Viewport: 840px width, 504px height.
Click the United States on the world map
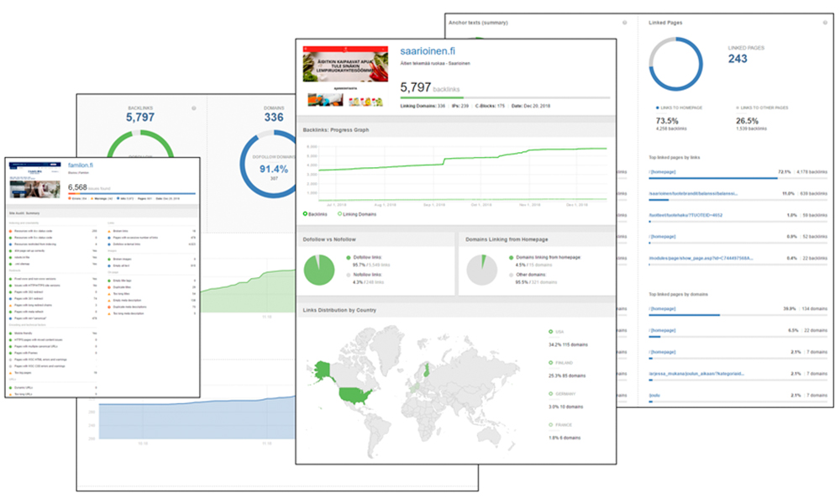coord(355,396)
